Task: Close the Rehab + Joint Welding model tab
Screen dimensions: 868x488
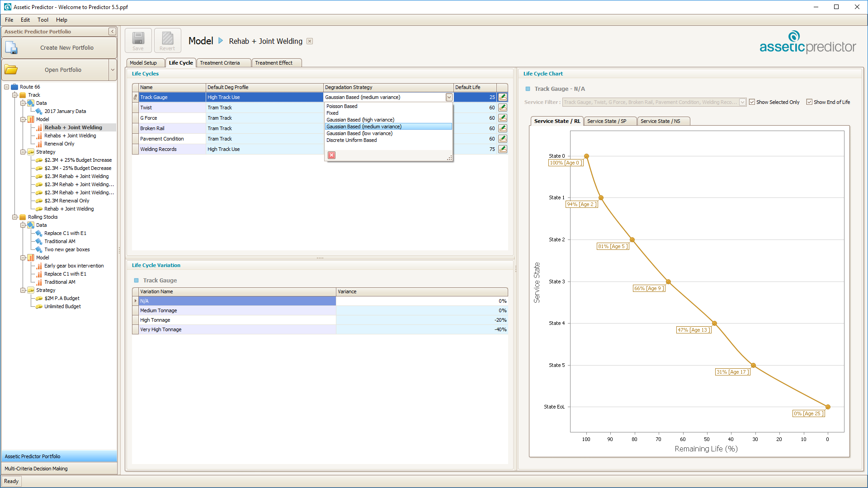Action: coord(310,41)
